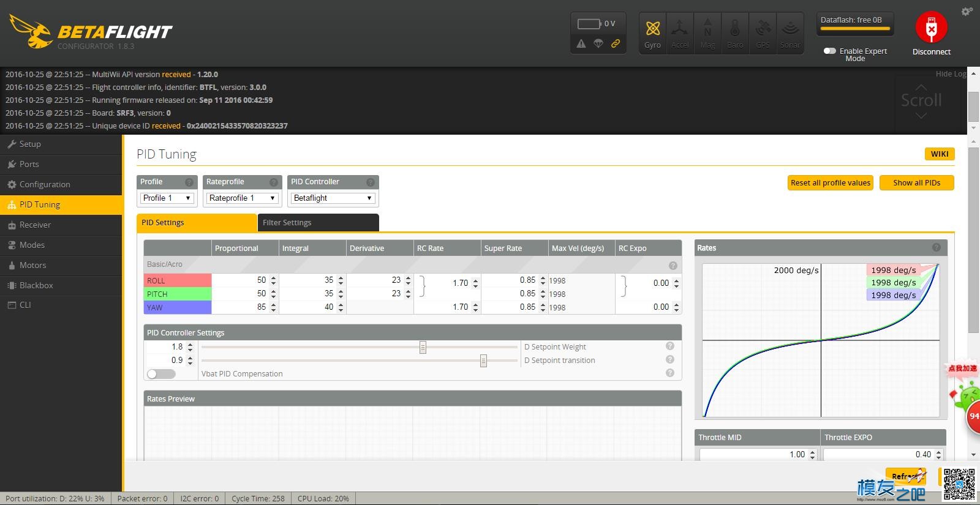Open help icon in Rates panel
The image size is (980, 505).
(937, 247)
